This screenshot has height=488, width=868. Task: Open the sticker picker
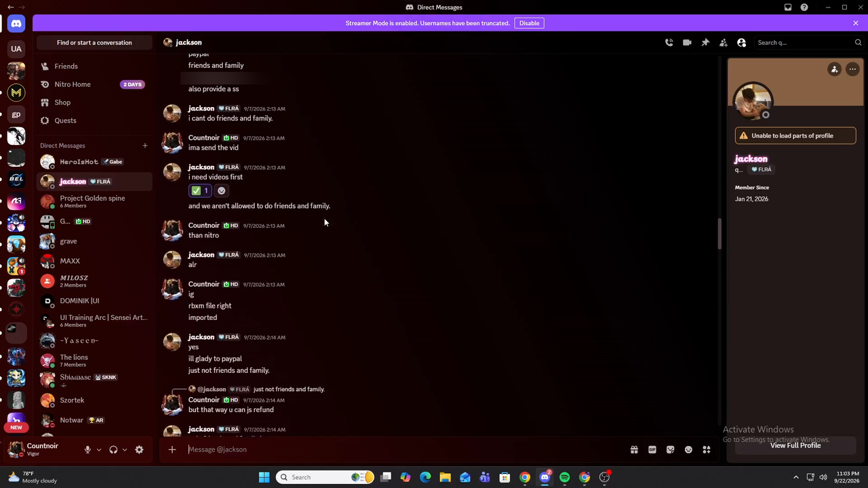[x=671, y=449]
